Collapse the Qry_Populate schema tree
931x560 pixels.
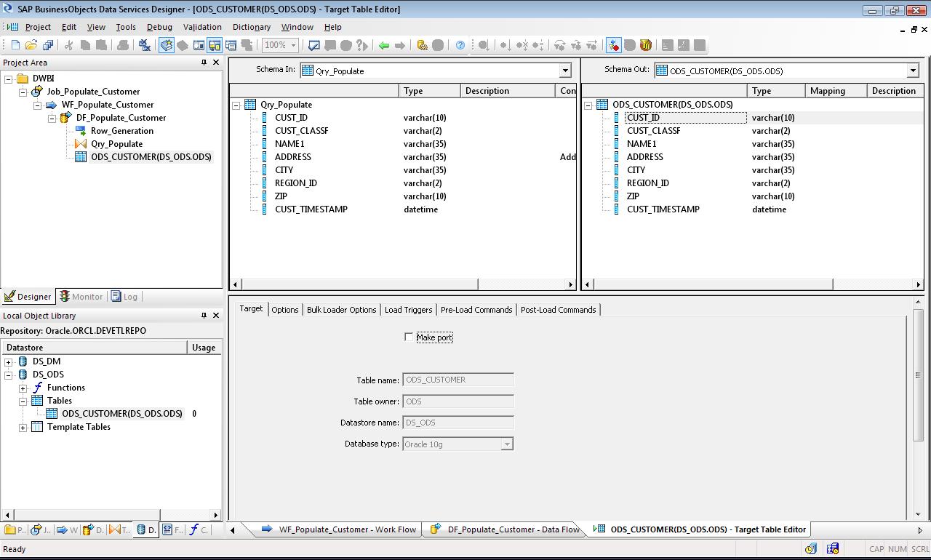(236, 105)
